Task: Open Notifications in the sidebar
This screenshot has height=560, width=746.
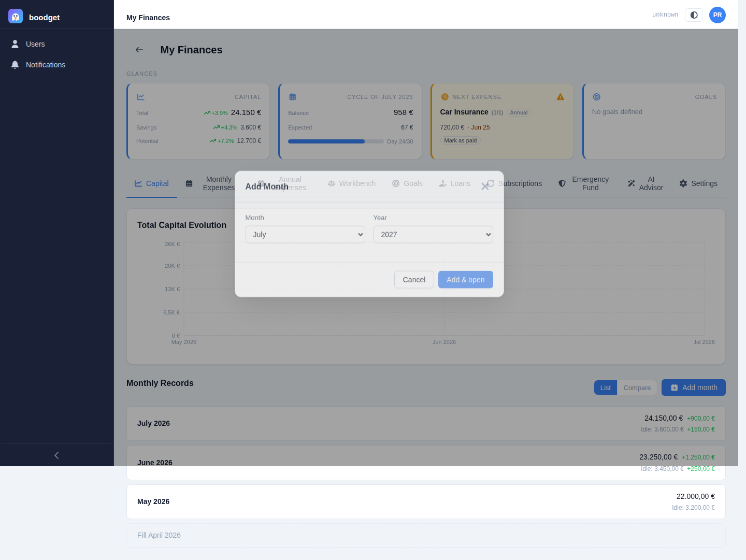Action: pyautogui.click(x=57, y=65)
